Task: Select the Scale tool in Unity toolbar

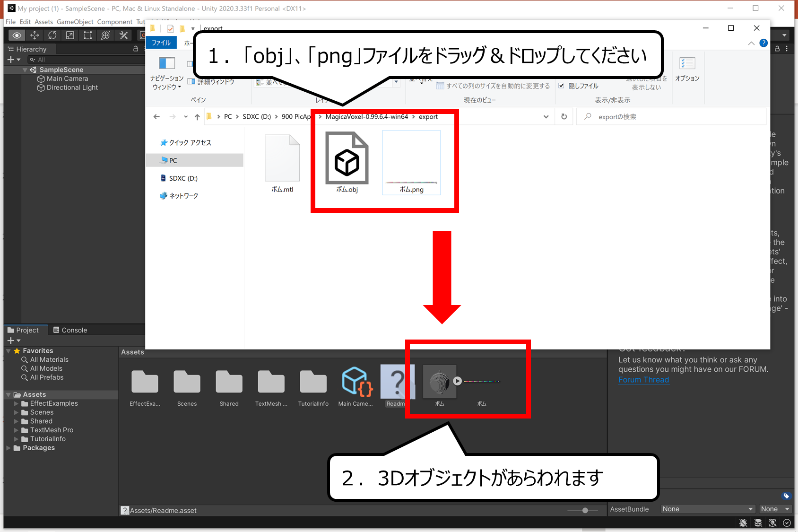Action: click(x=70, y=35)
